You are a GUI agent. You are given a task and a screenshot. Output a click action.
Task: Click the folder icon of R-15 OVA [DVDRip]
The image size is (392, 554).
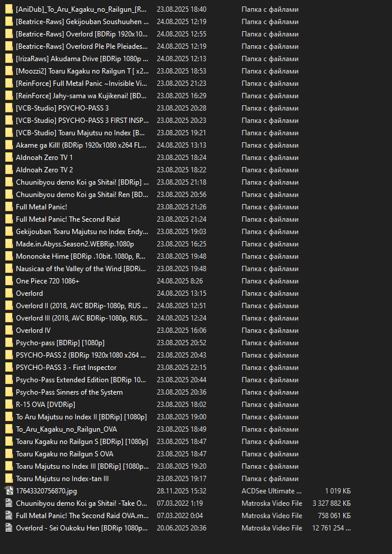9,404
